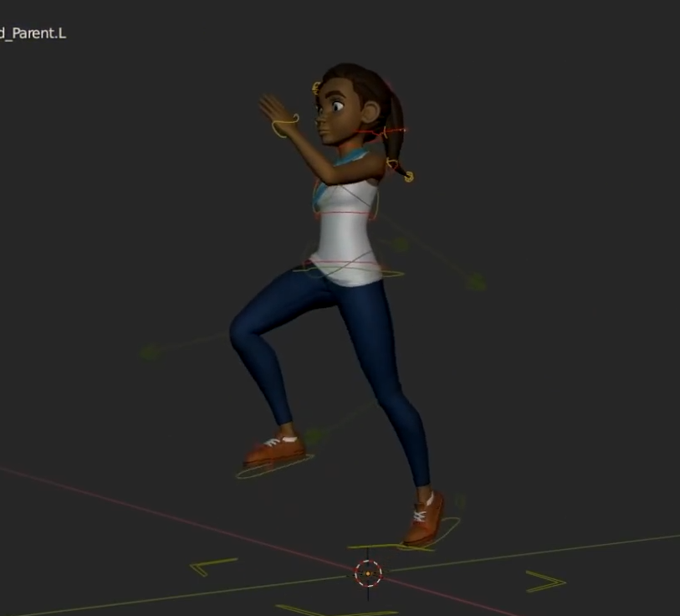Select yellow ellipse control under raised foot
Screen dimensions: 680x616
tap(275, 467)
